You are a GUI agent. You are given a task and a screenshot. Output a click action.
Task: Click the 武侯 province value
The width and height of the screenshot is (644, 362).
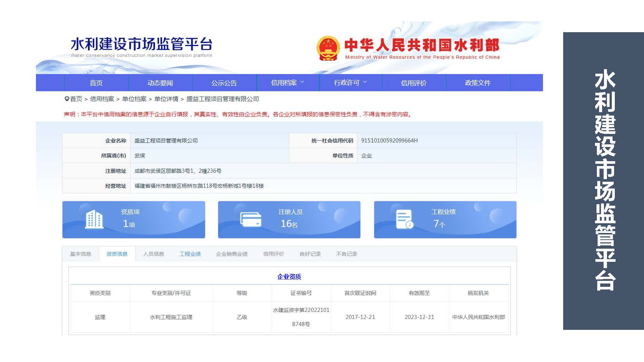(140, 156)
